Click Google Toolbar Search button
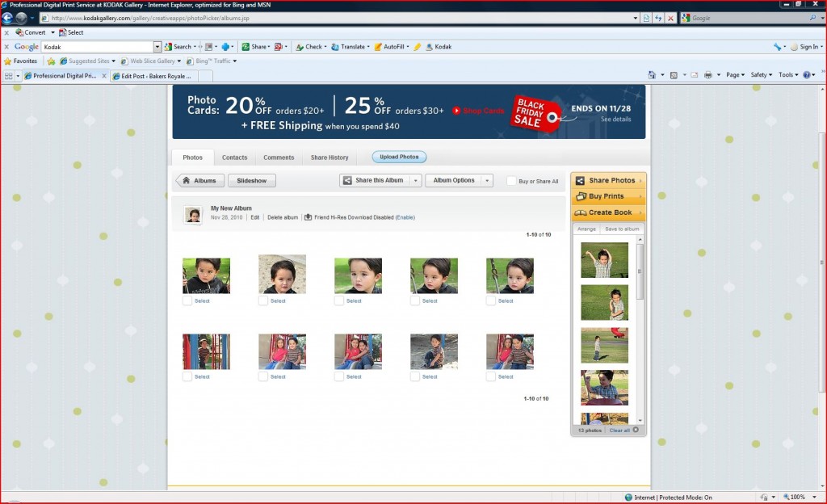Viewport: 827px width, 504px height. click(x=178, y=46)
